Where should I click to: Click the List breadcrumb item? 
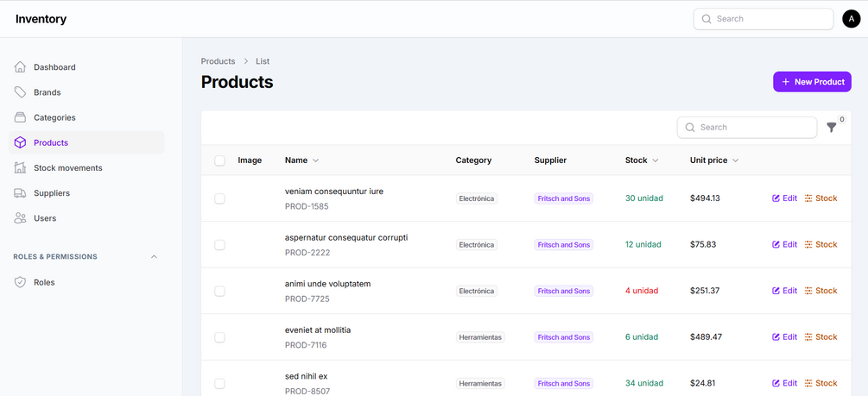[x=263, y=61]
